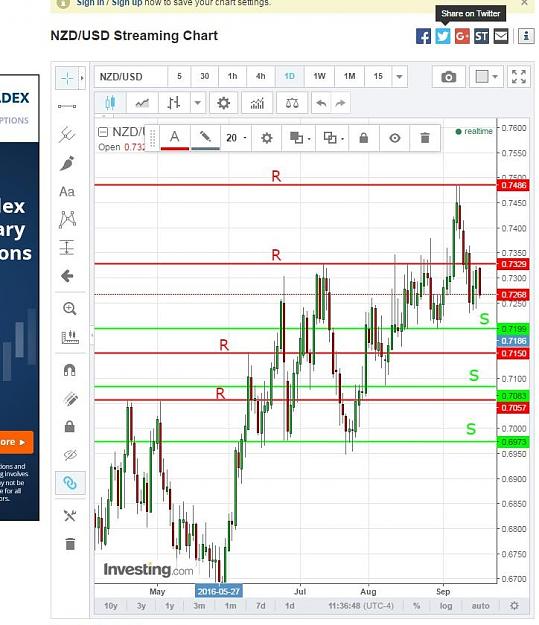Screen dimensions: 539x625
Task: Share chart on StockTwits
Action: point(481,36)
